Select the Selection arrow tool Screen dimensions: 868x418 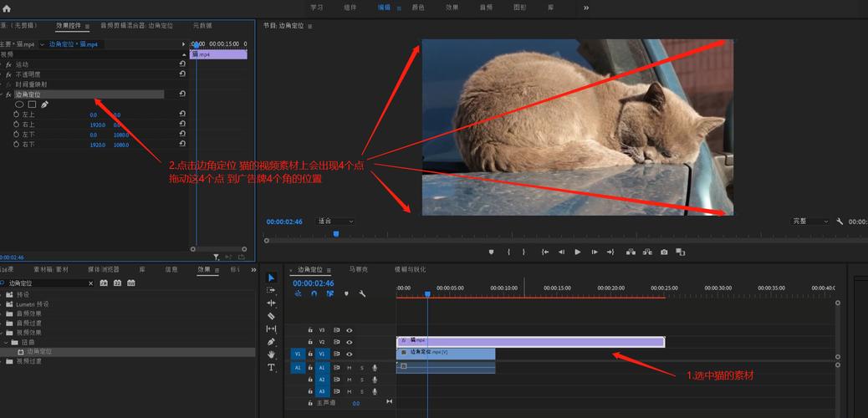click(x=271, y=278)
